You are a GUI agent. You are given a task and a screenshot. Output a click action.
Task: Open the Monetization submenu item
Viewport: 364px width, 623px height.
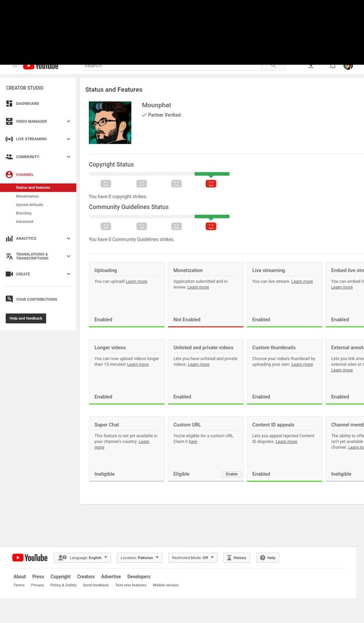coord(27,196)
